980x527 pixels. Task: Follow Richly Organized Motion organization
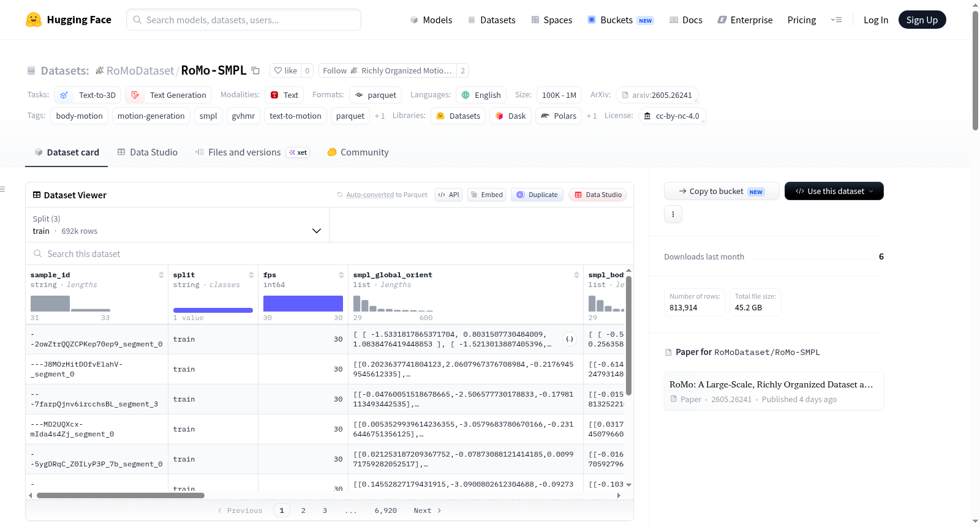pyautogui.click(x=388, y=70)
